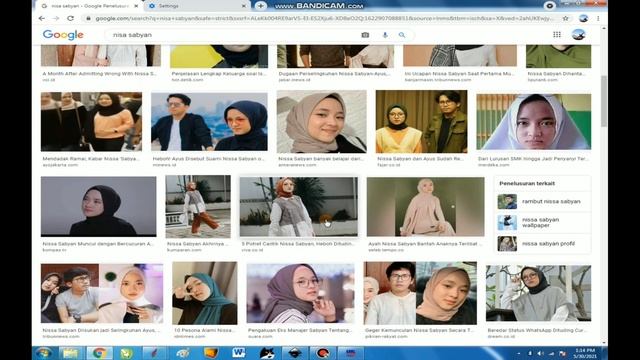Click the Bandicam record indicator top right
The height and width of the screenshot is (360, 640).
click(x=549, y=6)
